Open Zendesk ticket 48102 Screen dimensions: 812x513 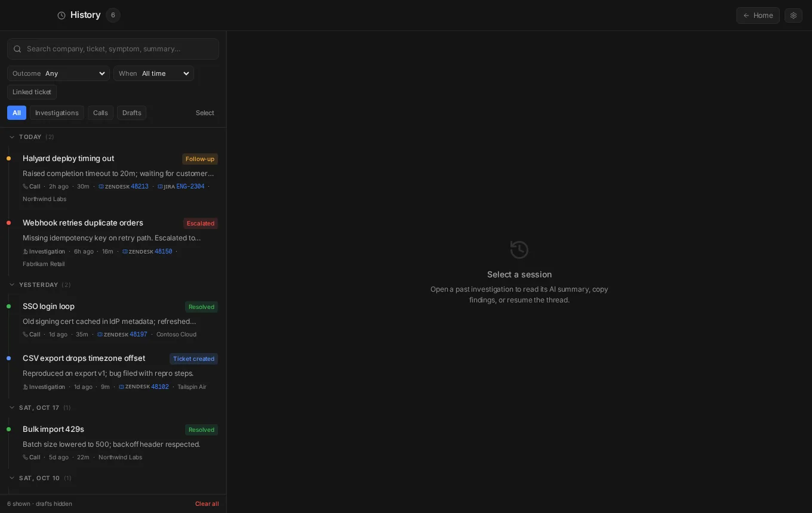coord(144,387)
